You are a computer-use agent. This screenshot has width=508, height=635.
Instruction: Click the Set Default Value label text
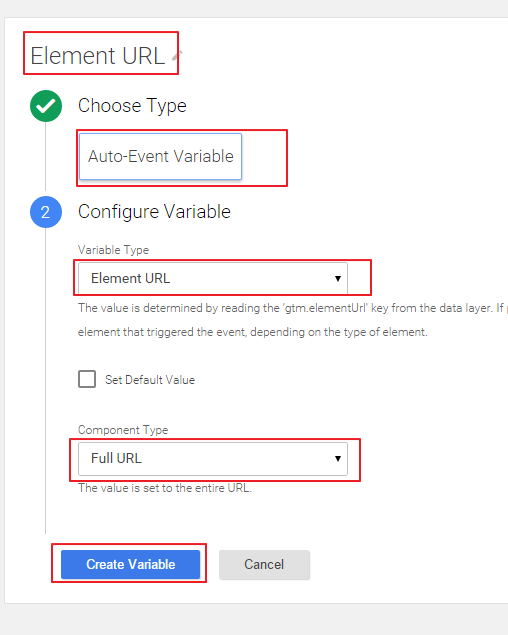150,380
